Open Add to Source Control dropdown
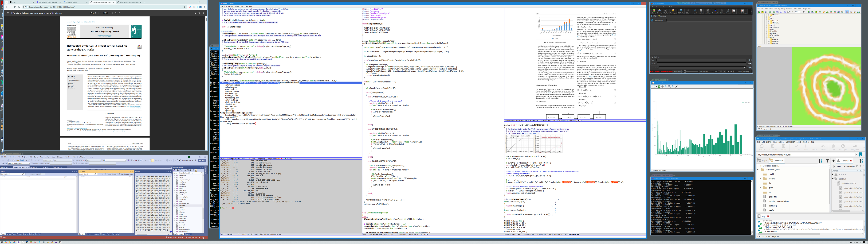868x244 pixels. pyautogui.click(x=175, y=237)
